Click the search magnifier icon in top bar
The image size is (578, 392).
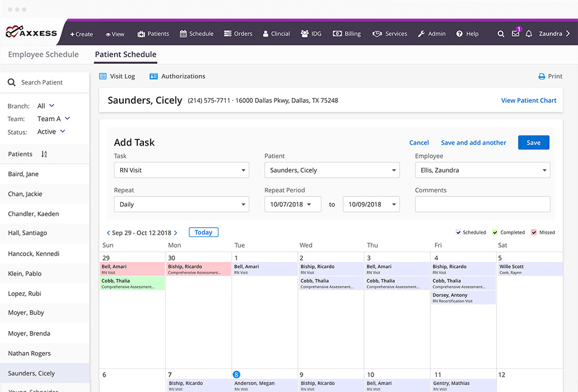[x=501, y=34]
